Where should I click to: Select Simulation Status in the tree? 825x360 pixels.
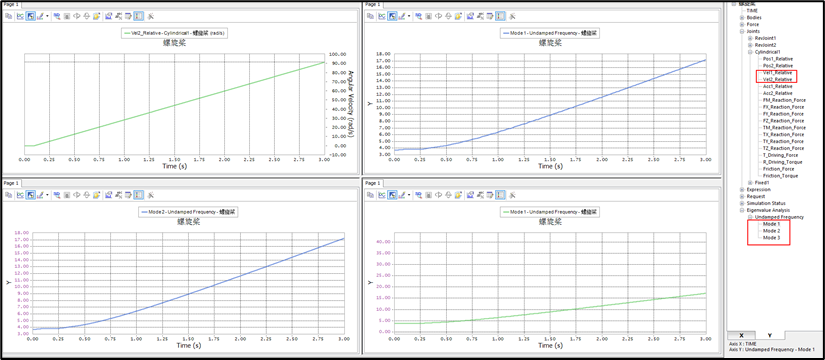pos(767,203)
